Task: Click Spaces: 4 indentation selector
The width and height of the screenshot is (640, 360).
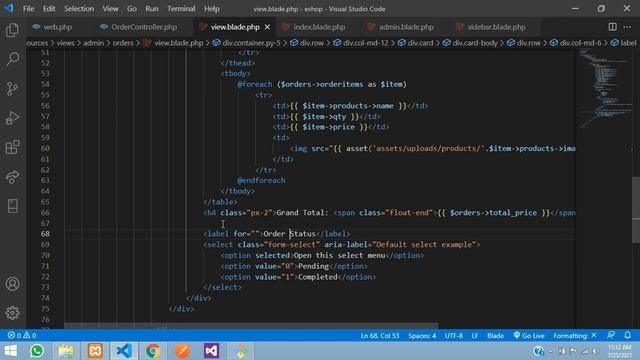Action: pyautogui.click(x=422, y=336)
